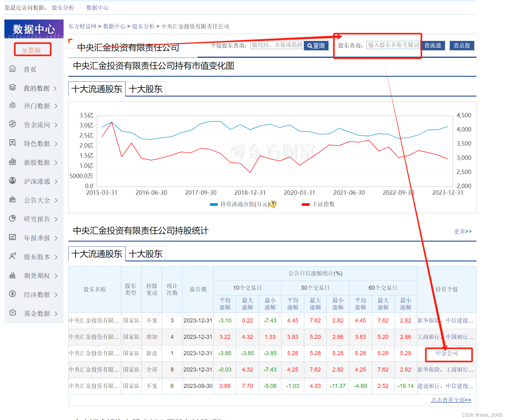Image resolution: width=507 pixels, height=420 pixels.
Task: Expand the 基金数据 submenu chevron
Action: (x=56, y=314)
